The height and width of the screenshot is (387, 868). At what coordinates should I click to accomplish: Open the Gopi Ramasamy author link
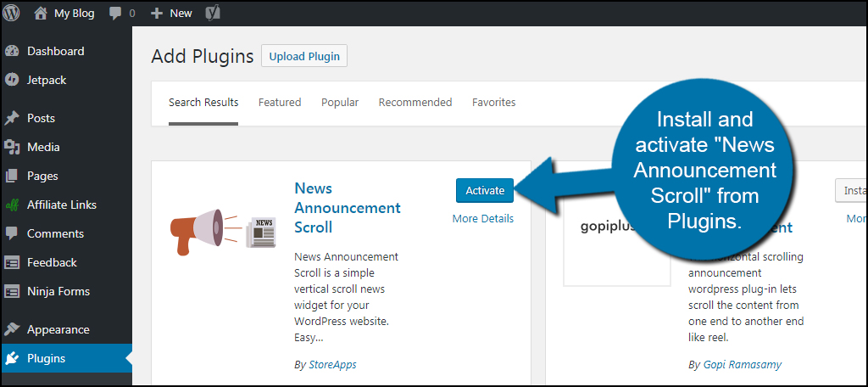(x=743, y=365)
